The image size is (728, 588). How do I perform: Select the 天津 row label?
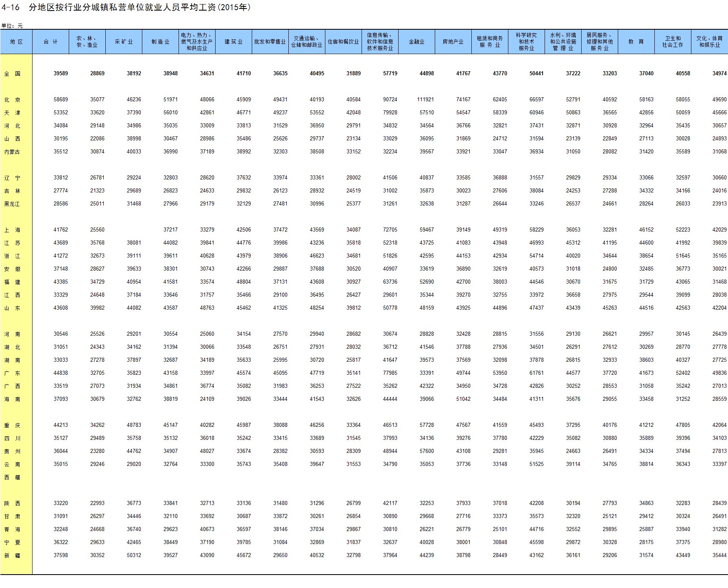[12, 113]
